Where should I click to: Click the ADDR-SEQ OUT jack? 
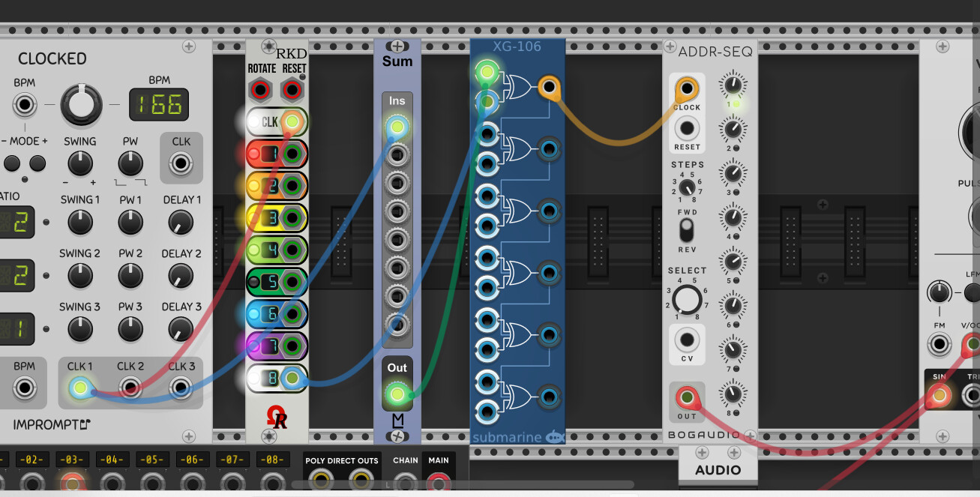point(686,396)
